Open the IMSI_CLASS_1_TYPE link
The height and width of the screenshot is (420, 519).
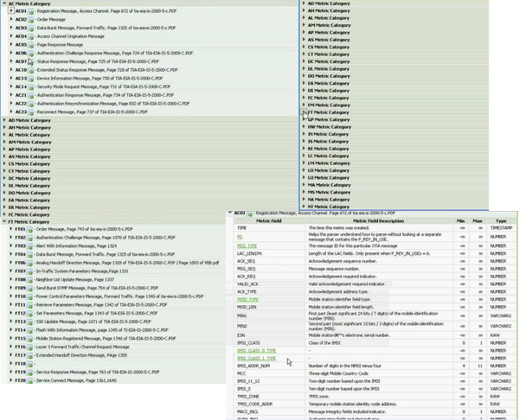pyautogui.click(x=257, y=358)
